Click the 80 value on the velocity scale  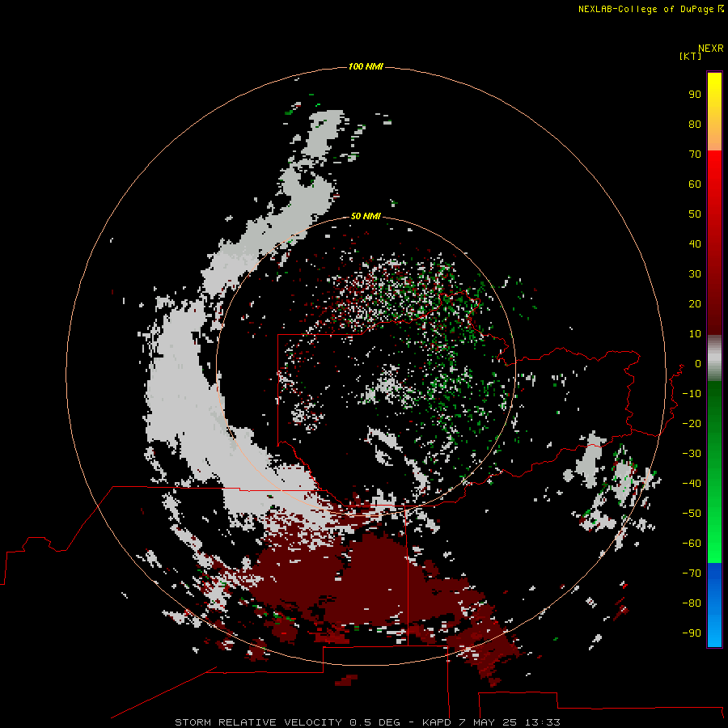(x=695, y=124)
